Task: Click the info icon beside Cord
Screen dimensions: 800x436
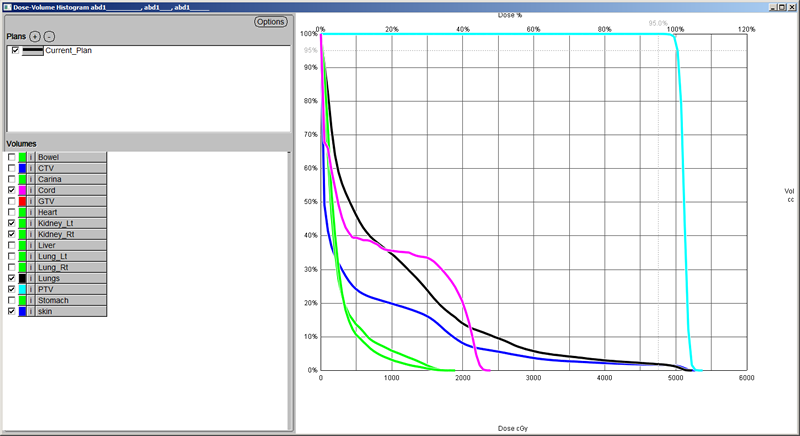Action: (x=31, y=189)
